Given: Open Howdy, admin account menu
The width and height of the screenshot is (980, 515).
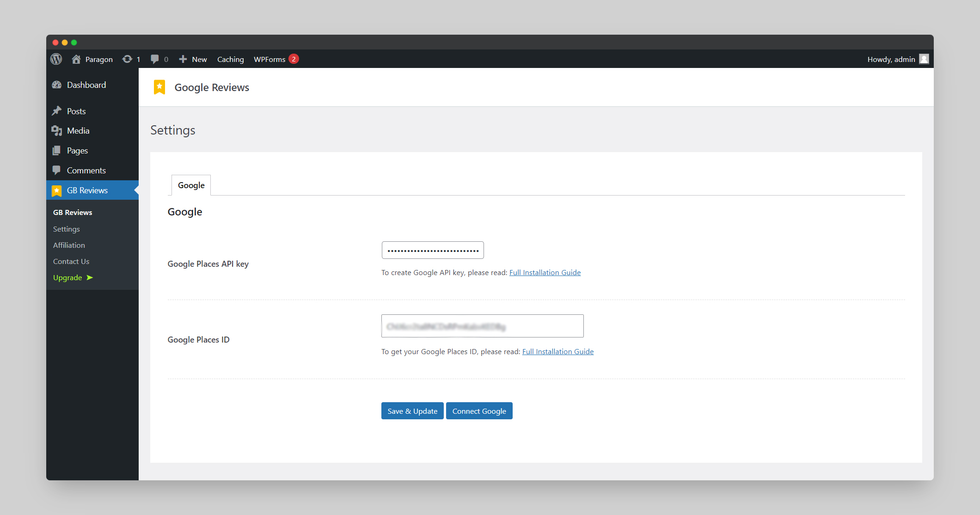Looking at the screenshot, I should click(x=891, y=59).
